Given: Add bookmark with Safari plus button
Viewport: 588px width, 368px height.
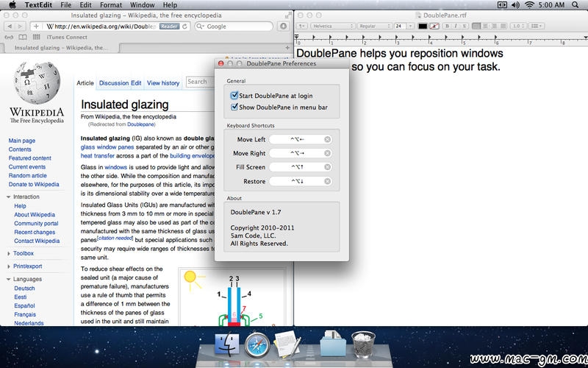Looking at the screenshot, I should click(36, 26).
